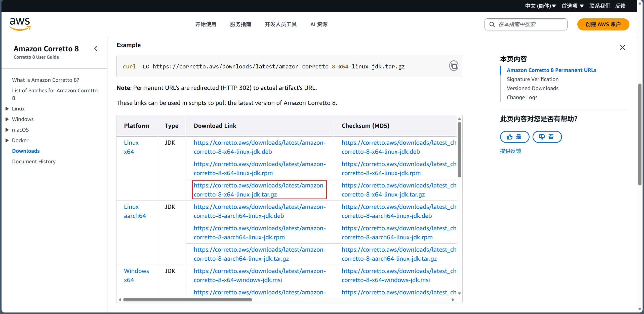This screenshot has width=644, height=314.
Task: Select Downloads in the sidebar
Action: click(26, 151)
